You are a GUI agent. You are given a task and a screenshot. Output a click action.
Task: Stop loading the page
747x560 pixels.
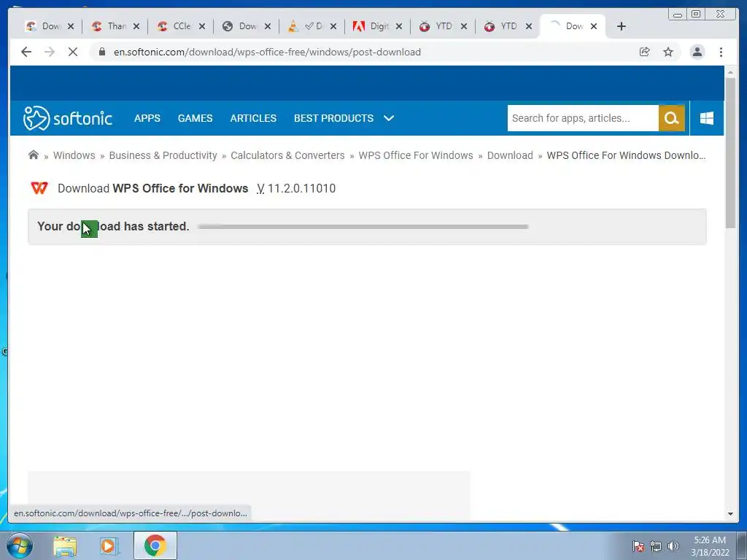click(73, 52)
